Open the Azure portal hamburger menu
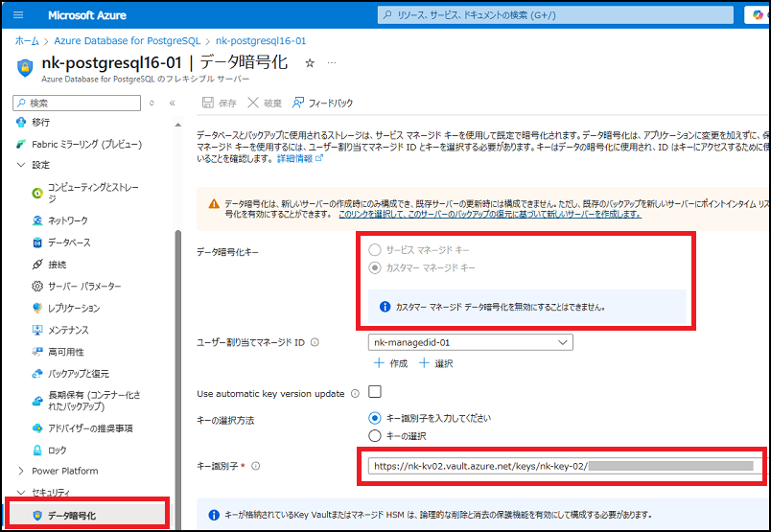 pyautogui.click(x=18, y=14)
